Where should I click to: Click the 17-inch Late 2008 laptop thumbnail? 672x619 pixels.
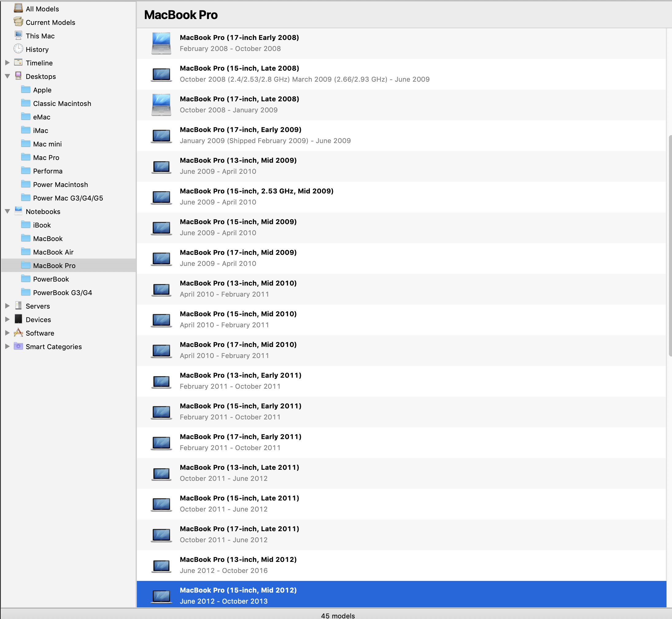[x=161, y=104]
